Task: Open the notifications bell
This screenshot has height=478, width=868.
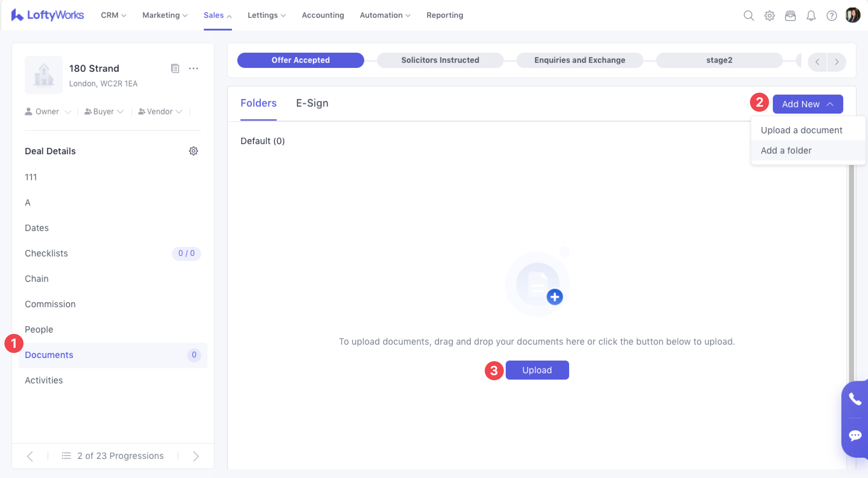Action: point(811,16)
